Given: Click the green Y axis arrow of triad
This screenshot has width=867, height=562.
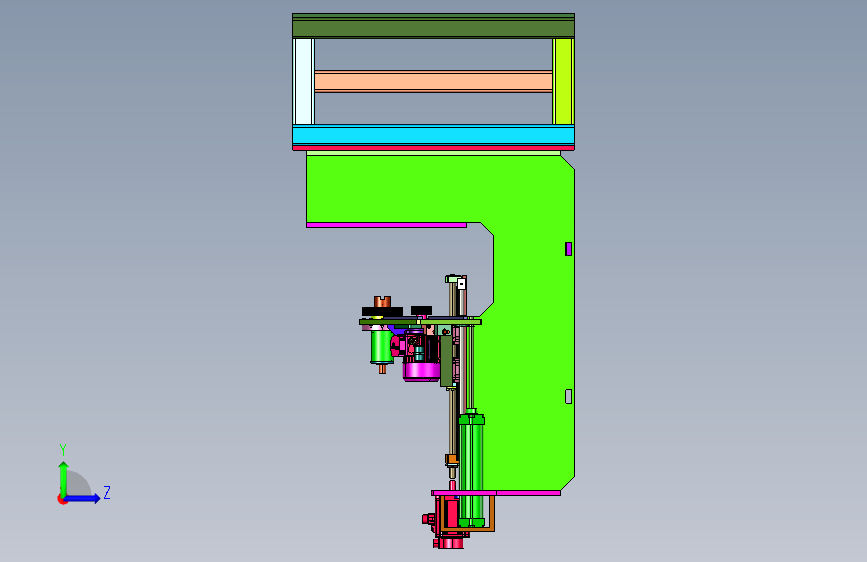Looking at the screenshot, I should coord(64,479).
